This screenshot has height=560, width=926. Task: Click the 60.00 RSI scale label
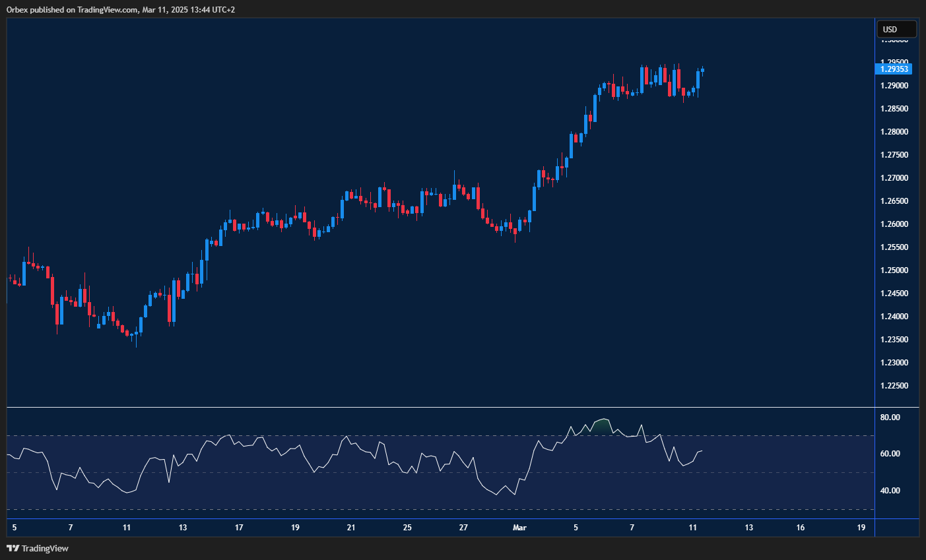pos(890,453)
